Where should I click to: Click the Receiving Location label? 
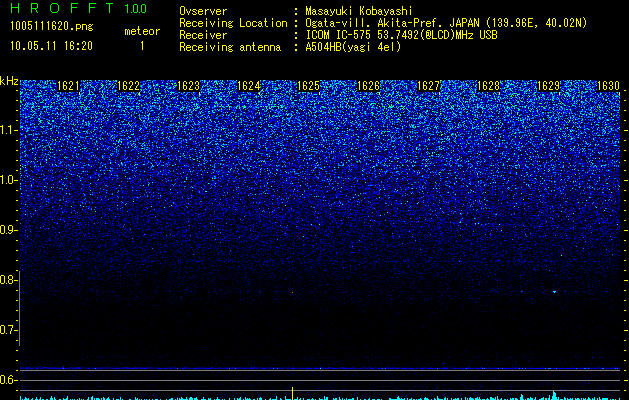[x=233, y=23]
